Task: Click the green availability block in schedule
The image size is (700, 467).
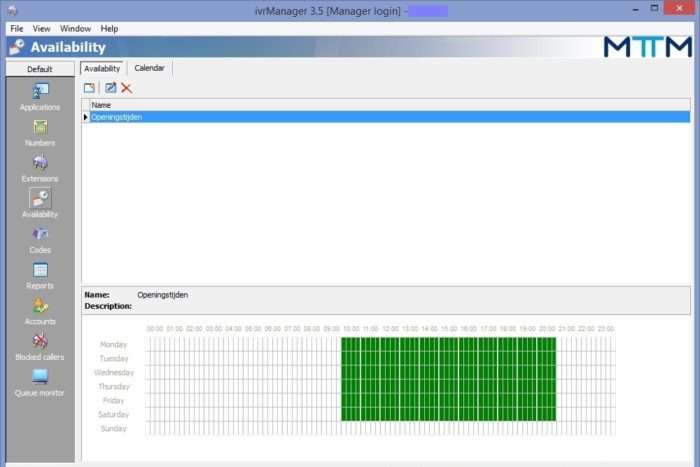Action: click(449, 379)
